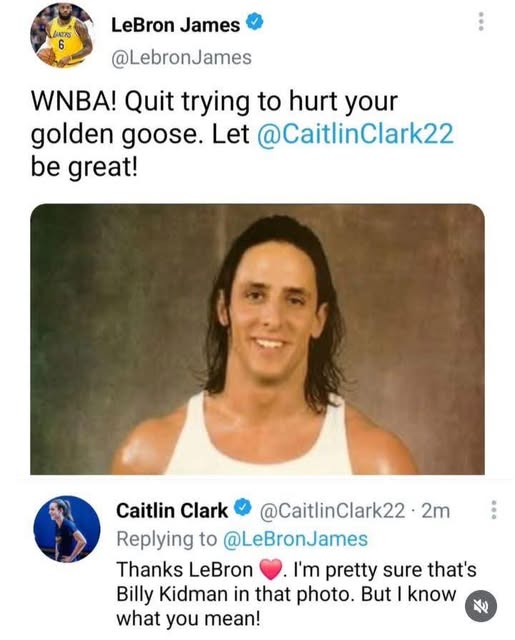Click the 'be great!' line of the tweet
Screen dimensions: 515x640
tap(85, 167)
